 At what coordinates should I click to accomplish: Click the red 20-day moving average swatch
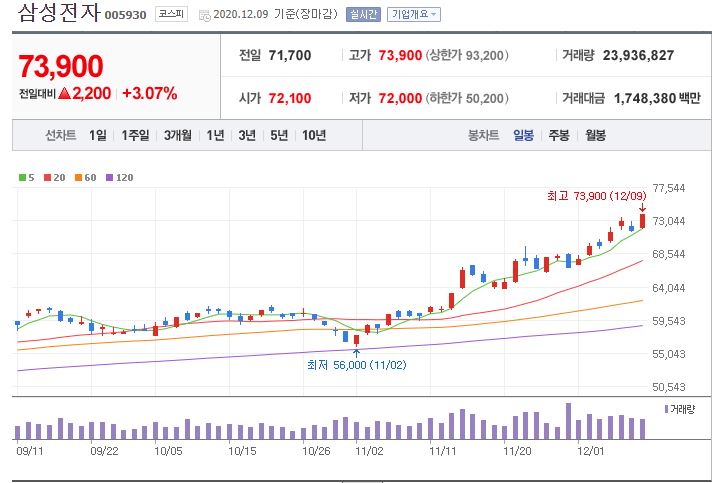(x=48, y=177)
